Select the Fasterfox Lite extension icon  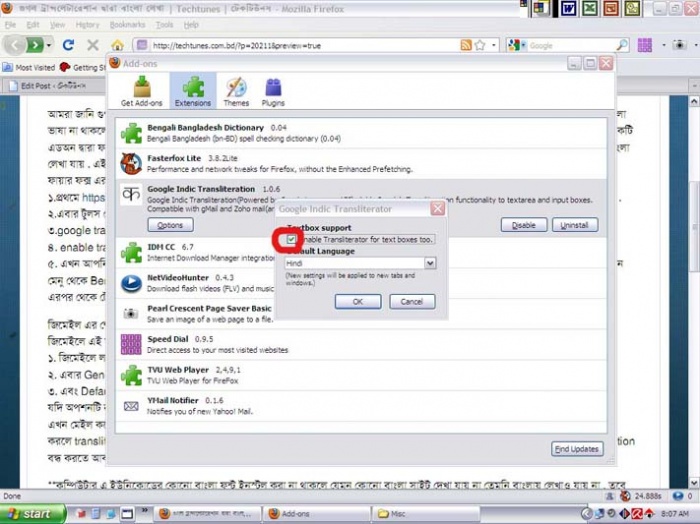coord(131,163)
